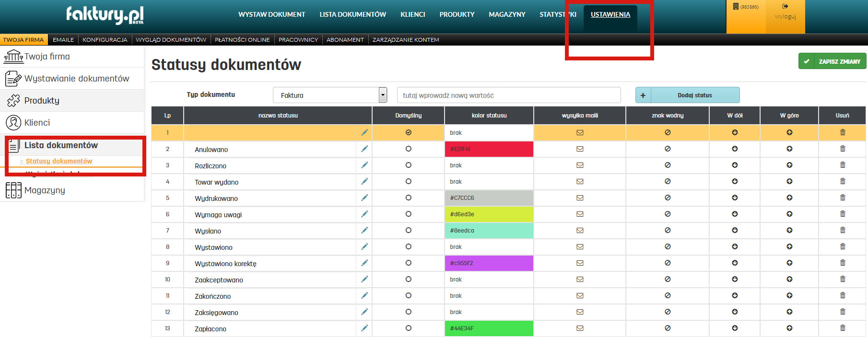This screenshot has height=351, width=868.
Task: Click envelope icon in Zaksięgowano row
Action: click(580, 312)
